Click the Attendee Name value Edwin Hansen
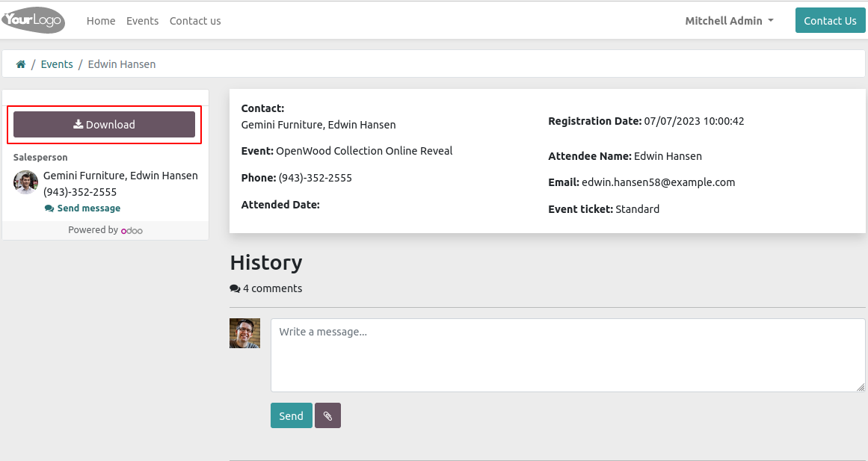This screenshot has width=868, height=461. coord(668,156)
